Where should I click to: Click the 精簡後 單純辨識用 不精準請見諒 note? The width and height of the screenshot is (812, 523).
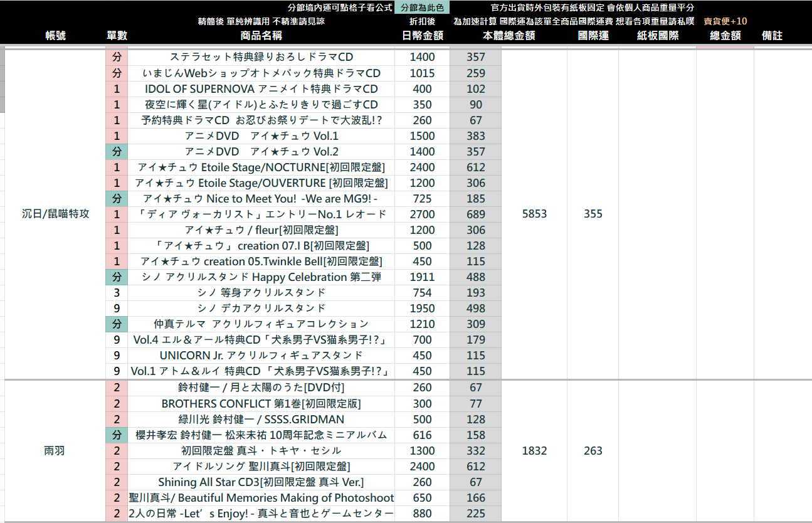[261, 21]
